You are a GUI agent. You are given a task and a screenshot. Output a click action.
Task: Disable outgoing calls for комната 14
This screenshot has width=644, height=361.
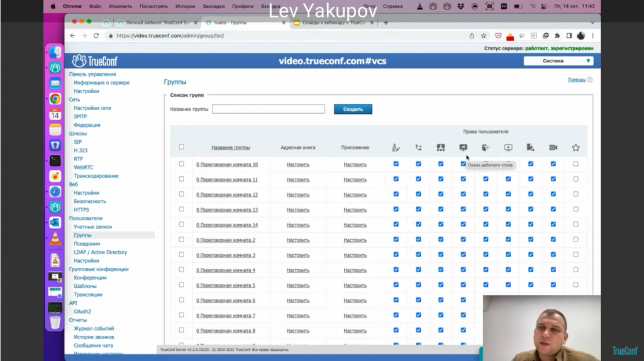click(x=418, y=225)
